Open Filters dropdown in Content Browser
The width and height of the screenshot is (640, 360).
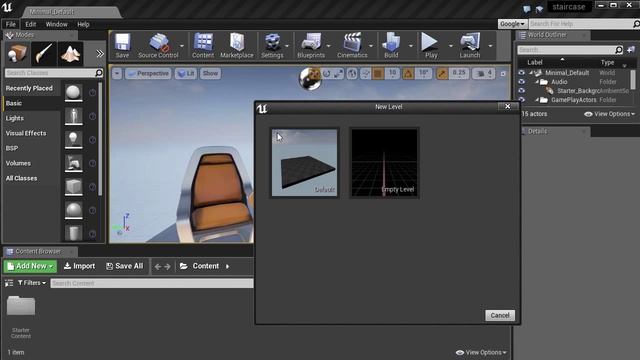(x=32, y=283)
